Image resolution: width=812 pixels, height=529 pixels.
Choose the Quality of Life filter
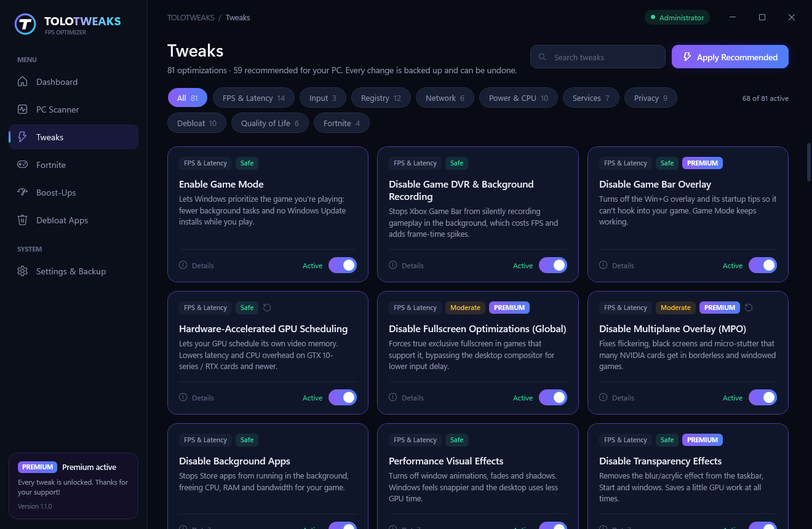coord(270,123)
